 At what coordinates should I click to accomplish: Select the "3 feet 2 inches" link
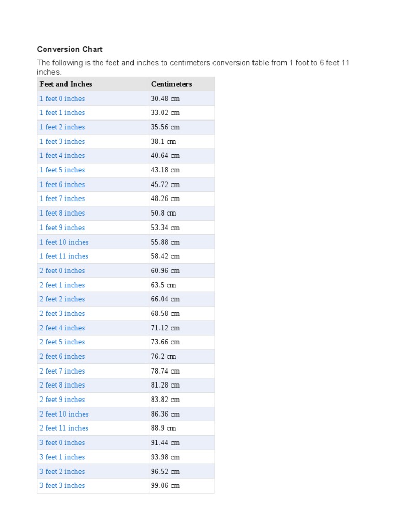tap(62, 472)
